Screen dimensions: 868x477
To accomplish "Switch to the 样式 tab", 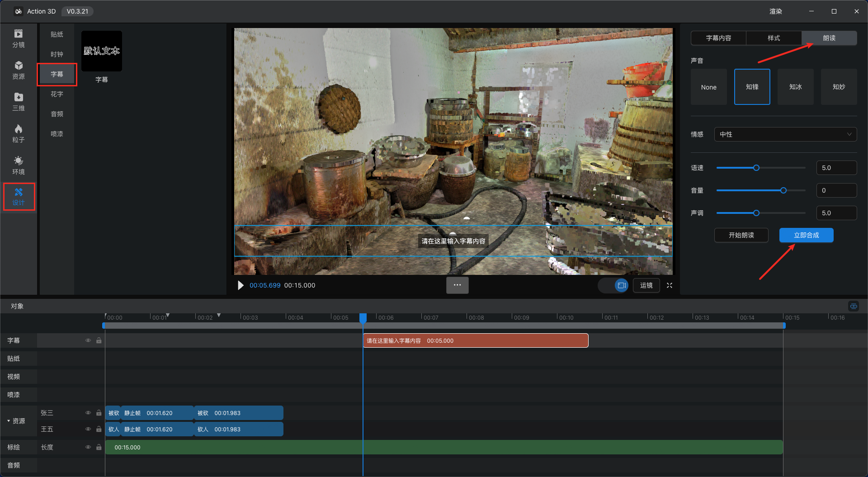I will click(774, 38).
